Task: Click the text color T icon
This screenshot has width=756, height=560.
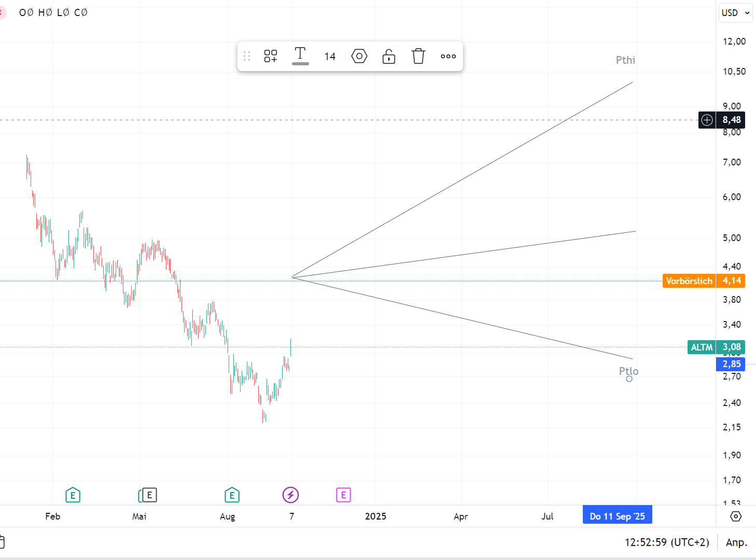Action: click(x=300, y=55)
